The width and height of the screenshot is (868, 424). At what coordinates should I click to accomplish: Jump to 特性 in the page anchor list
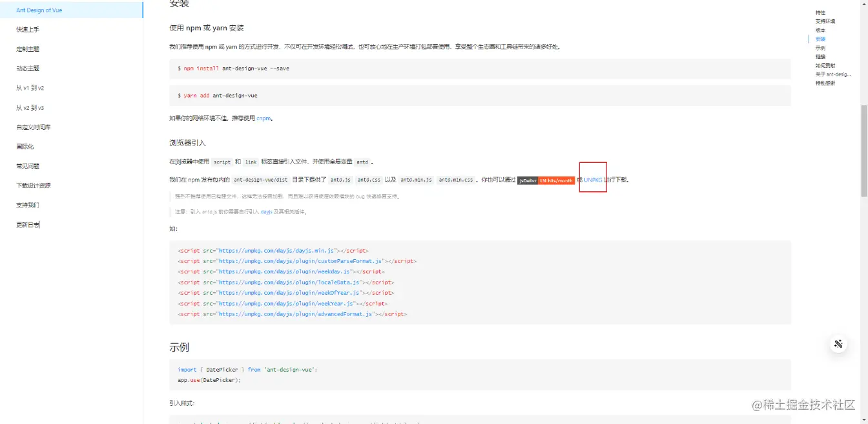[x=820, y=13]
